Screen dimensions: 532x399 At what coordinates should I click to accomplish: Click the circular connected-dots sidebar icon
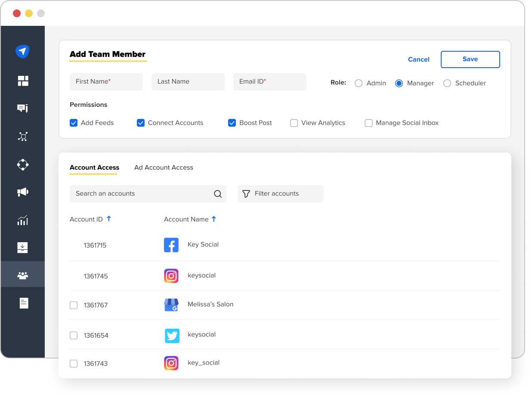[23, 165]
